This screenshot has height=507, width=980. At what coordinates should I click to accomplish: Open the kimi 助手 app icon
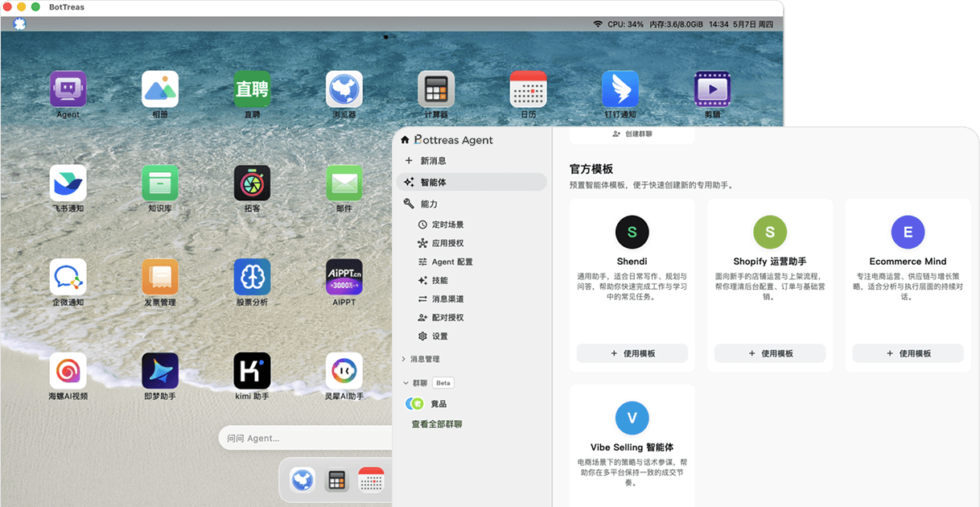(252, 371)
